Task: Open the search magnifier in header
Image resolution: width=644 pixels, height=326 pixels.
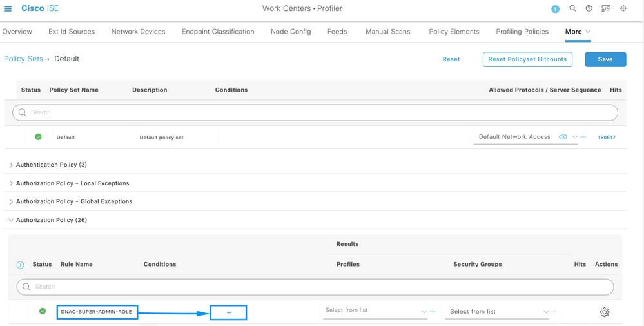Action: point(572,8)
